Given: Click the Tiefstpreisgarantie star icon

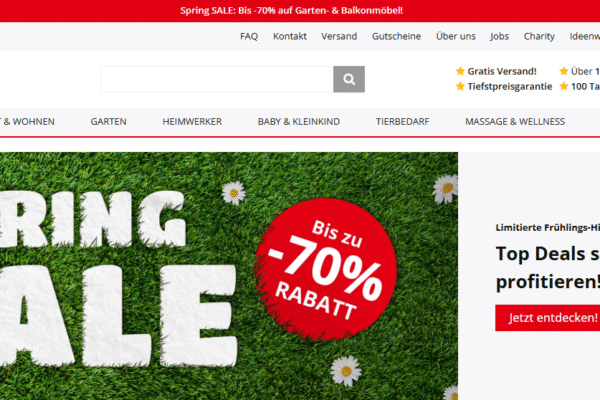Looking at the screenshot, I should (x=460, y=86).
